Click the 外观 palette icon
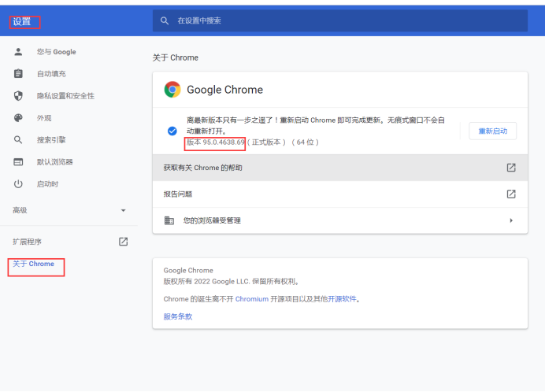This screenshot has height=392, width=545. click(18, 118)
